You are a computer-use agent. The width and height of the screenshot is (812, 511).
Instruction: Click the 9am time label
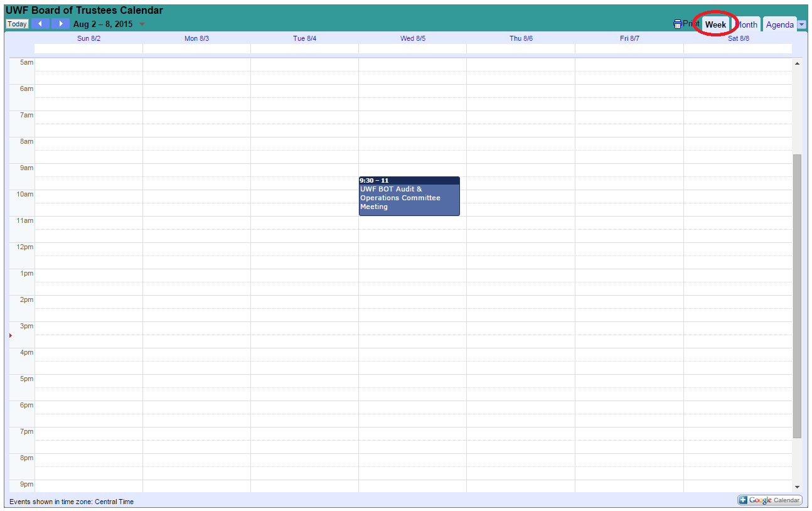[27, 168]
